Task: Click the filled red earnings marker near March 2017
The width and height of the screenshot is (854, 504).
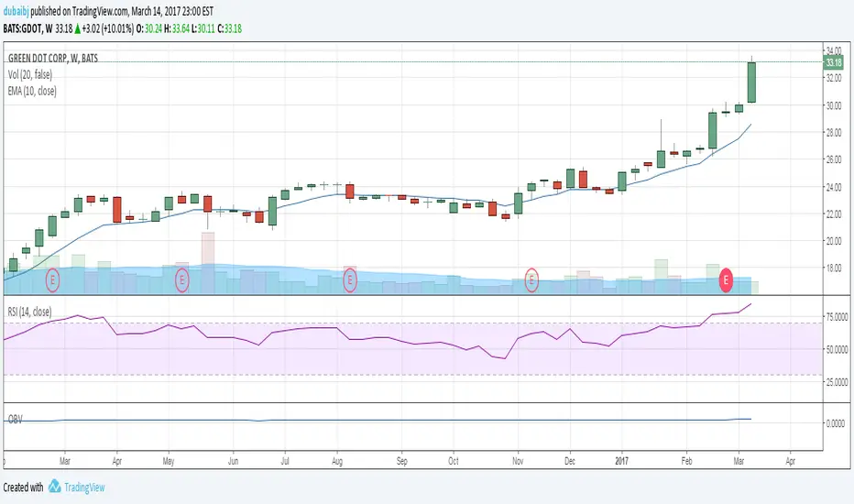Action: click(x=726, y=280)
